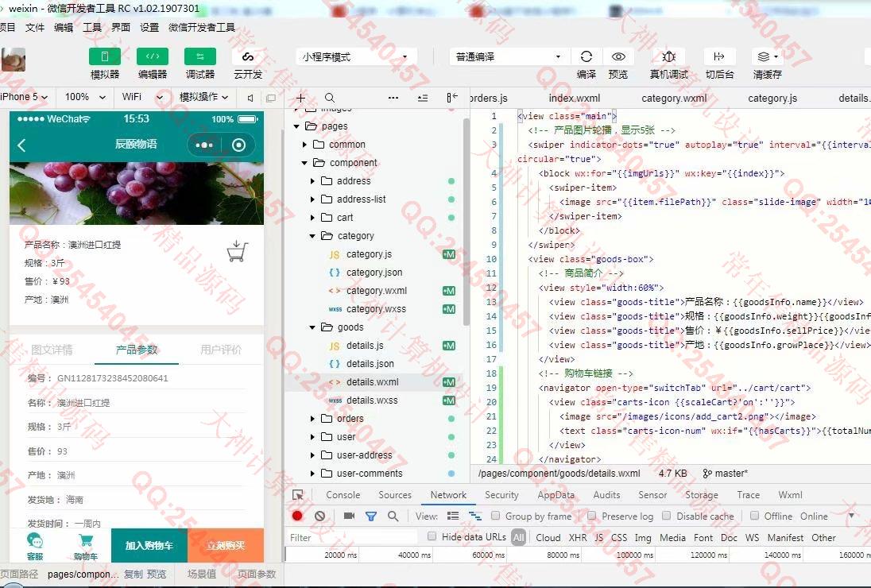Open the clear cache (清缓存) menu

(x=768, y=56)
